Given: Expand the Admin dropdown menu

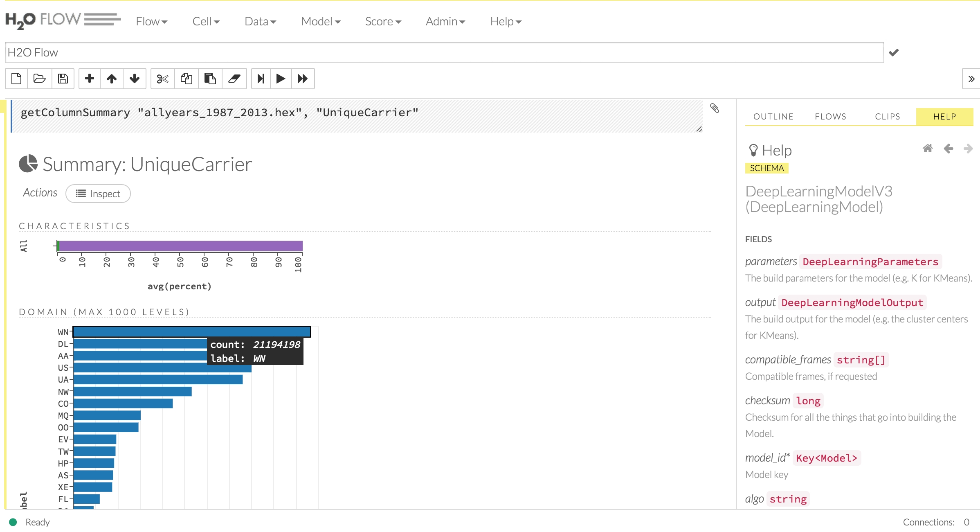Looking at the screenshot, I should pos(445,21).
